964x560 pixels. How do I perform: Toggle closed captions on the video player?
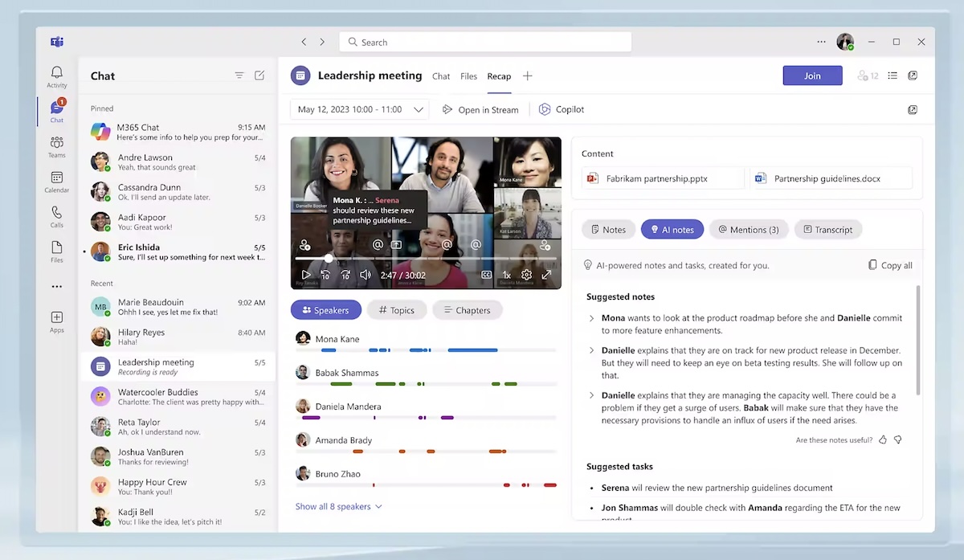coord(486,274)
